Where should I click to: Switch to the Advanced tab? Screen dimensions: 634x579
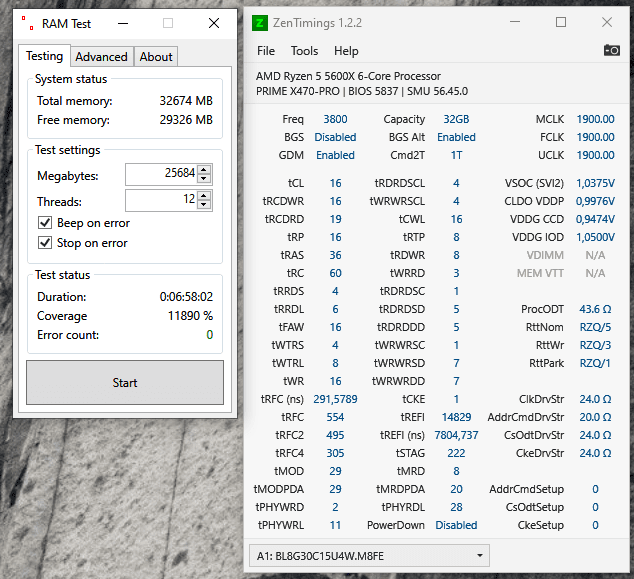(x=101, y=57)
